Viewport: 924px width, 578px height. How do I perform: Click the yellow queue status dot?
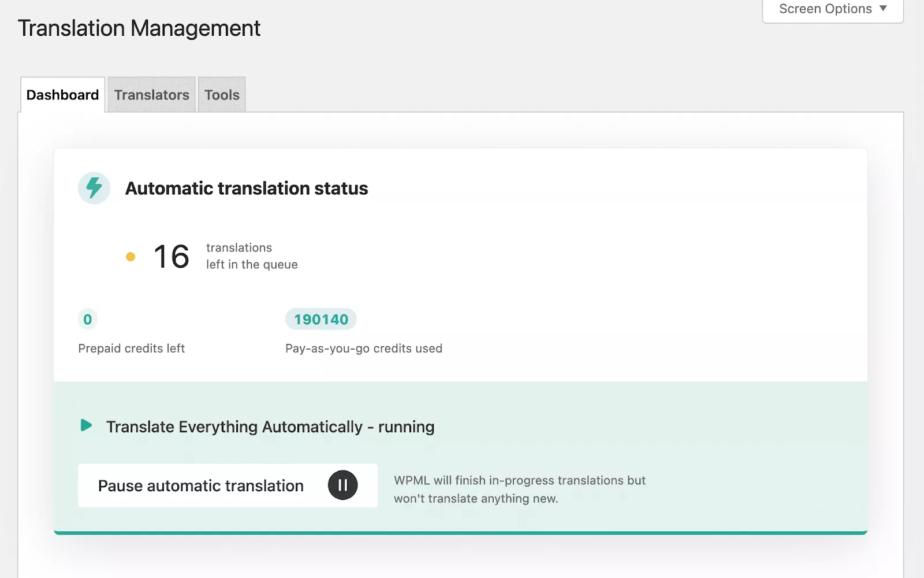pos(131,257)
